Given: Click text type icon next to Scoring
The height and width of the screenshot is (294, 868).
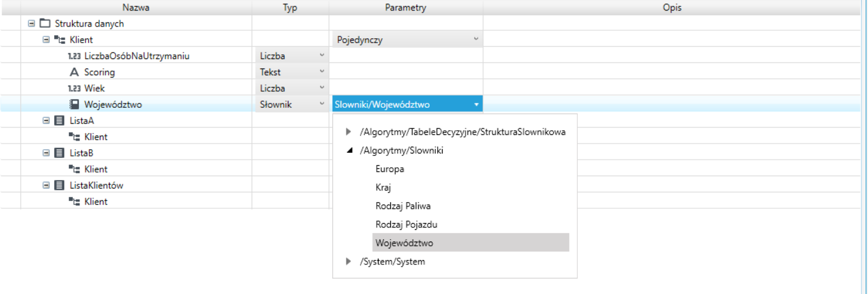Looking at the screenshot, I should click(75, 72).
